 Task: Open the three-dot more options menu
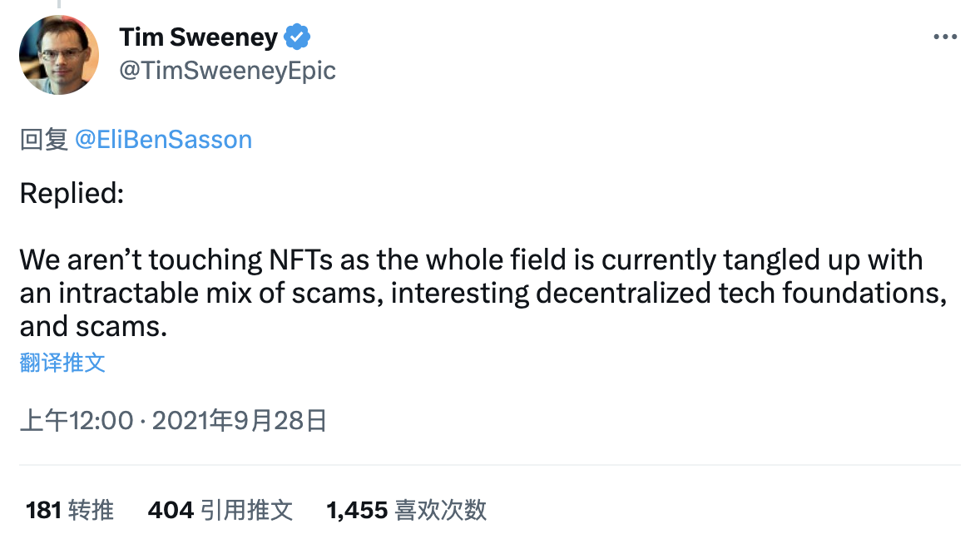pyautogui.click(x=945, y=37)
